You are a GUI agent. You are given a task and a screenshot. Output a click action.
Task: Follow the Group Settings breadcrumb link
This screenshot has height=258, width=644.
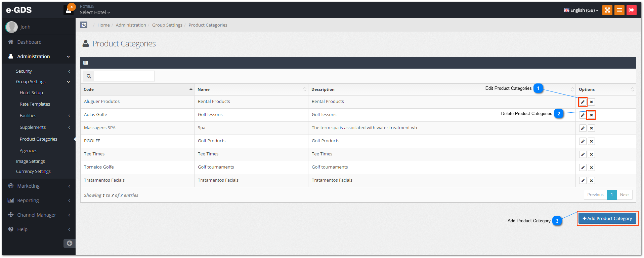(x=167, y=25)
